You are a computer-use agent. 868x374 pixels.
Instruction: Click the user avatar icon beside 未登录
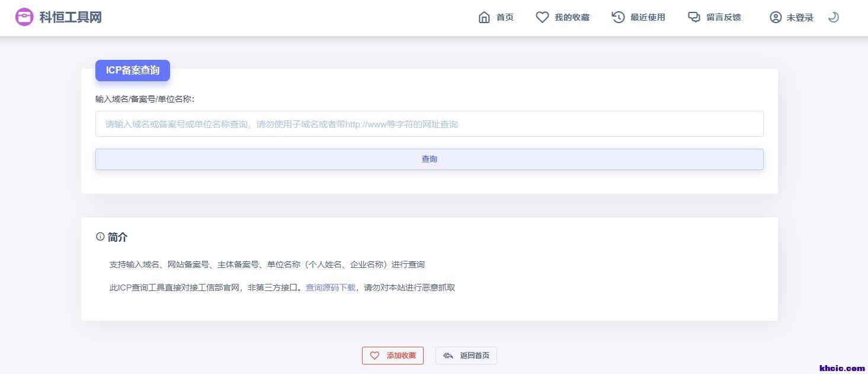[x=776, y=17]
